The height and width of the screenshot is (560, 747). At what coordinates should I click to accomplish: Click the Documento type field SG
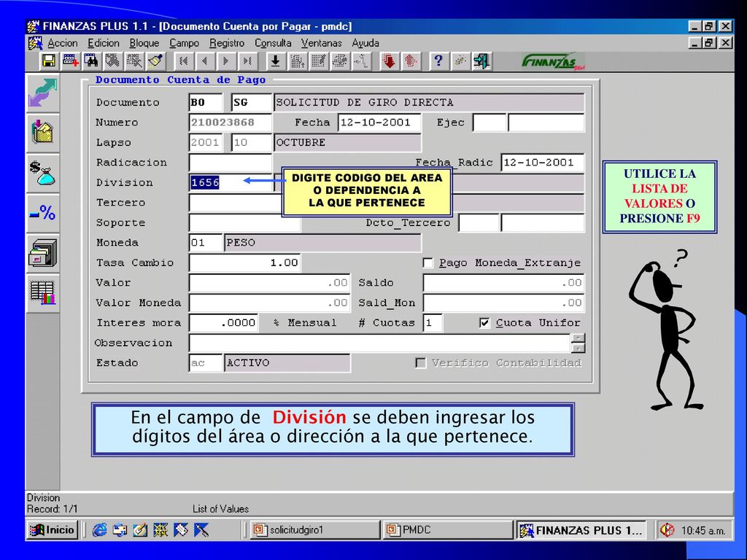(252, 102)
